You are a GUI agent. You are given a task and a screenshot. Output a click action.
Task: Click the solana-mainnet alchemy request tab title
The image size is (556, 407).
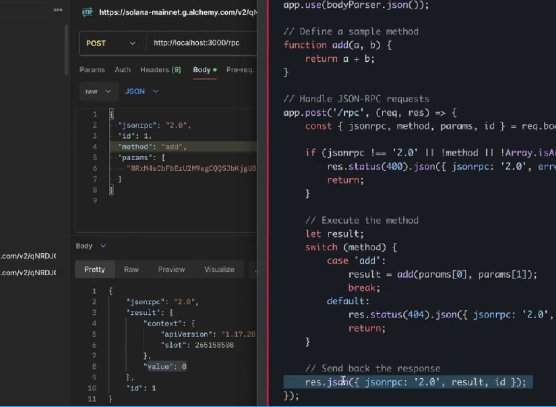tap(178, 12)
